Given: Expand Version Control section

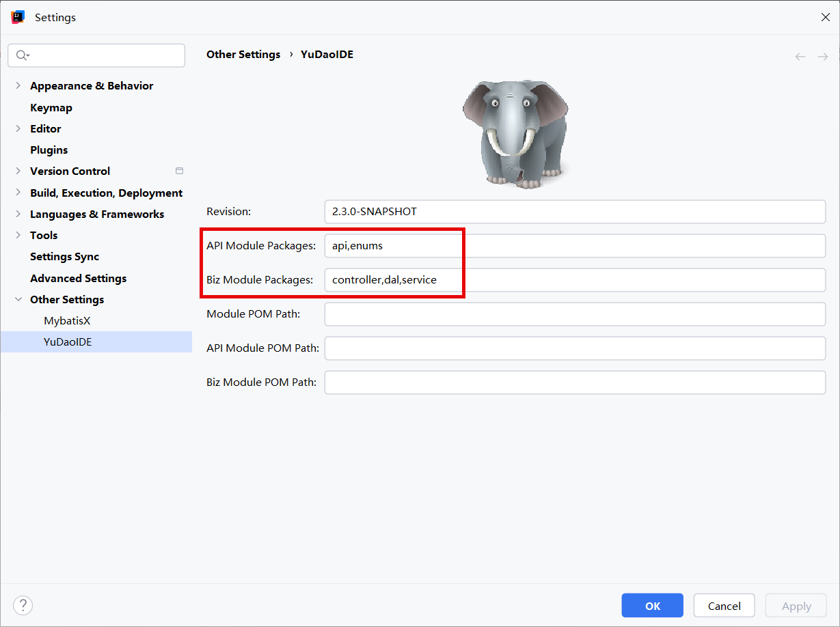Looking at the screenshot, I should point(18,171).
